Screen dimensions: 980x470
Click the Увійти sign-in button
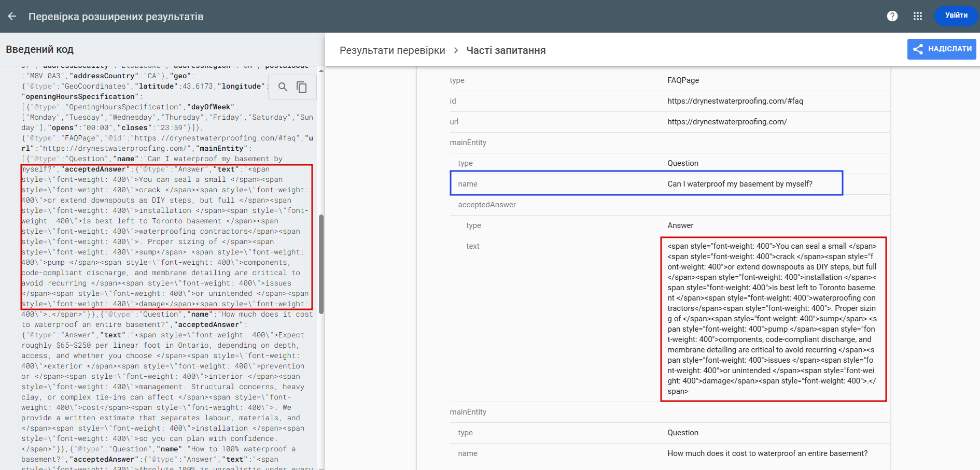coord(956,16)
